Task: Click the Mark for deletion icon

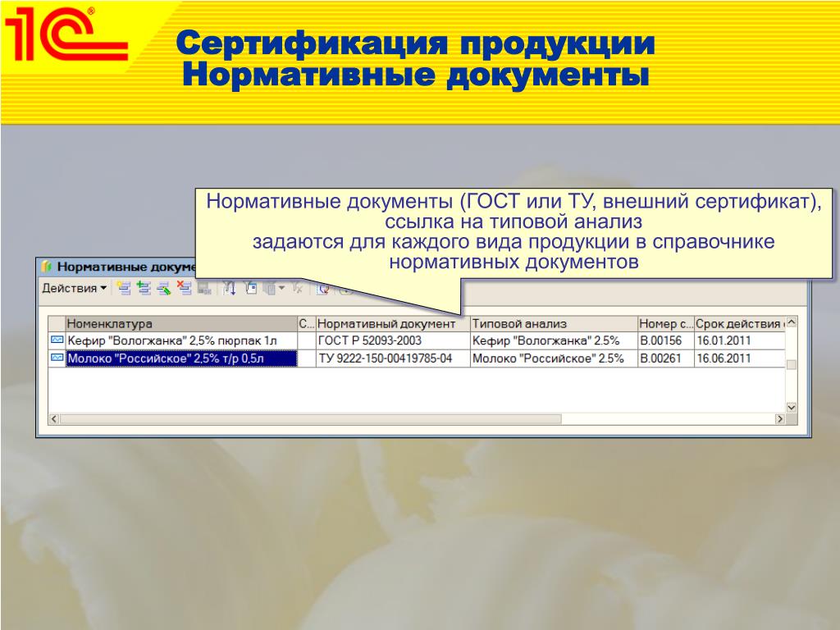Action: [x=184, y=288]
